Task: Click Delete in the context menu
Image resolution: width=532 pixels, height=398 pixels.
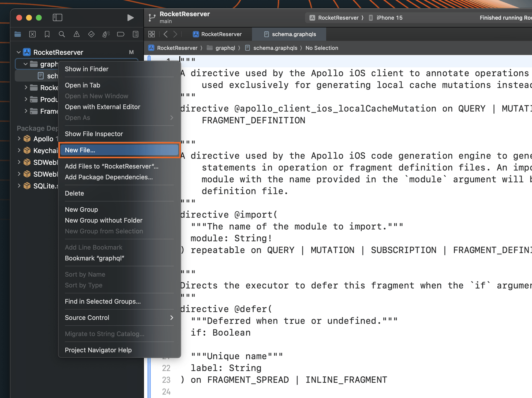Action: (74, 193)
